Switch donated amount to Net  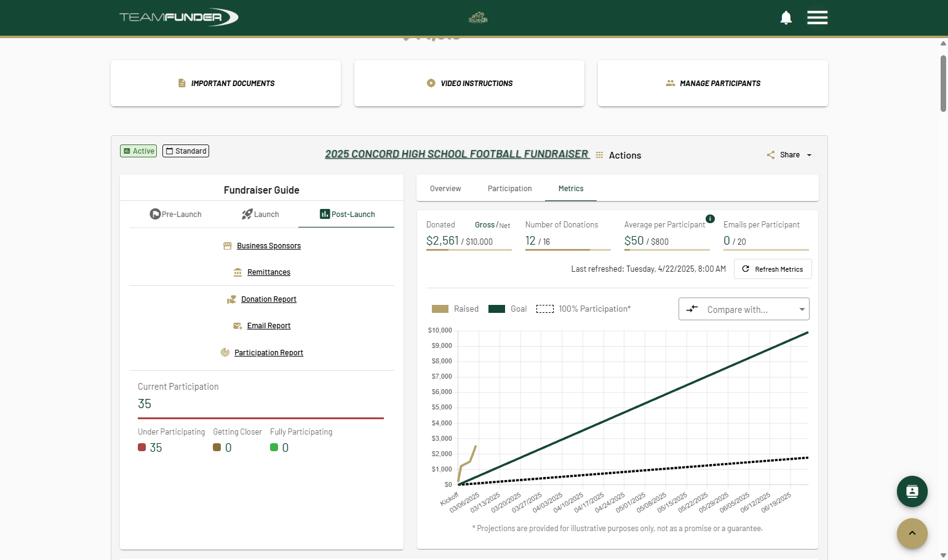505,226
